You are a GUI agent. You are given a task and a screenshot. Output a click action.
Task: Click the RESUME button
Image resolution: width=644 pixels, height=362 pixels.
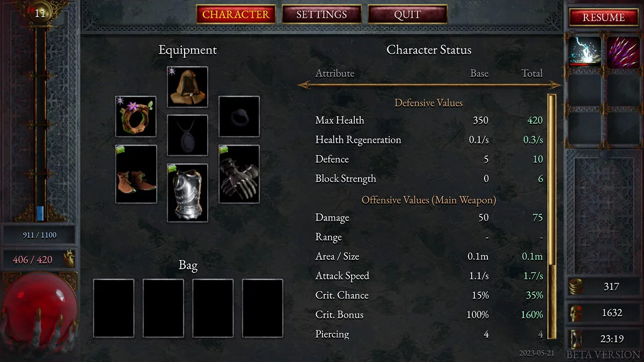pyautogui.click(x=604, y=17)
